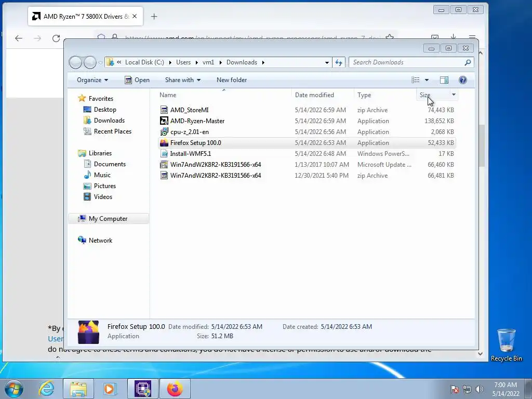This screenshot has width=532, height=399.
Task: Select My Computer in navigation pane
Action: coord(108,219)
